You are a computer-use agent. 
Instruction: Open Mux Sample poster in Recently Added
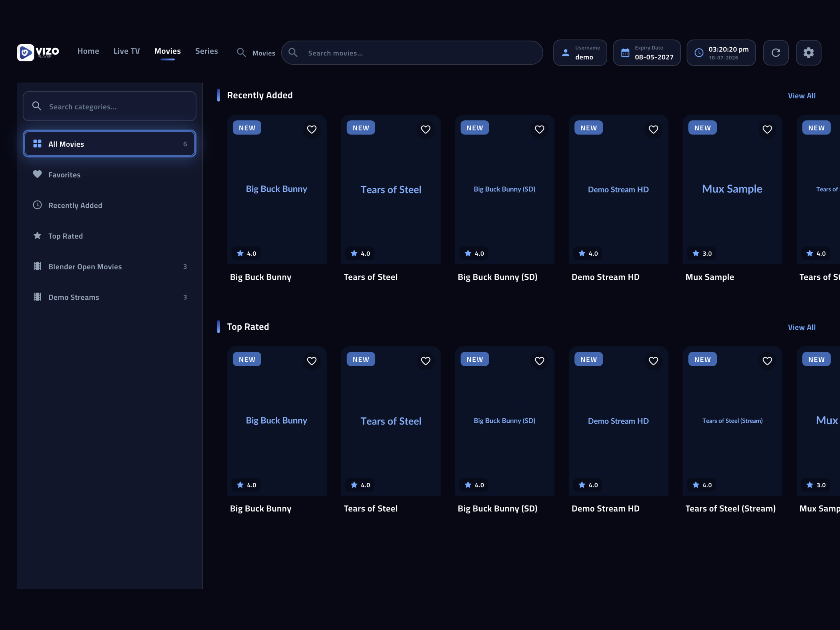[732, 189]
